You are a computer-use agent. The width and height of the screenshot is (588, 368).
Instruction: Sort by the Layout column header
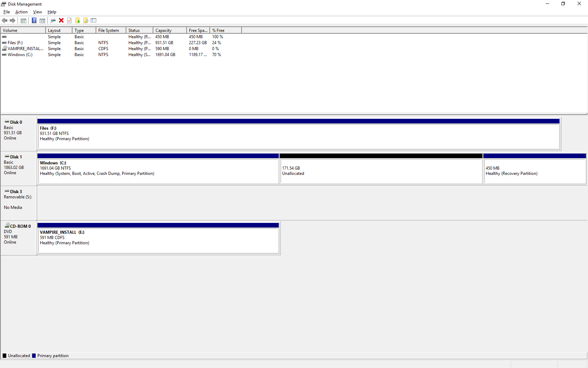[59, 30]
